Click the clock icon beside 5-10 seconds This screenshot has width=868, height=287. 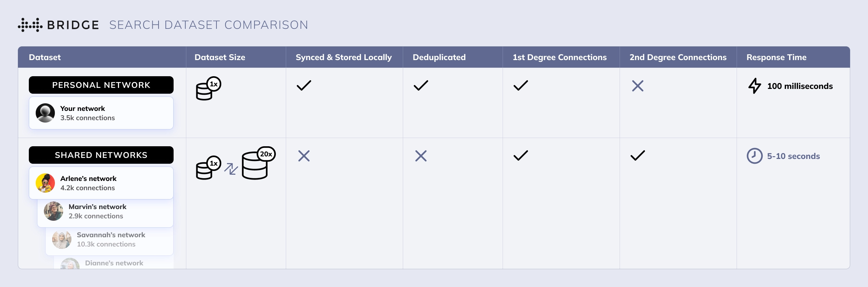click(754, 156)
